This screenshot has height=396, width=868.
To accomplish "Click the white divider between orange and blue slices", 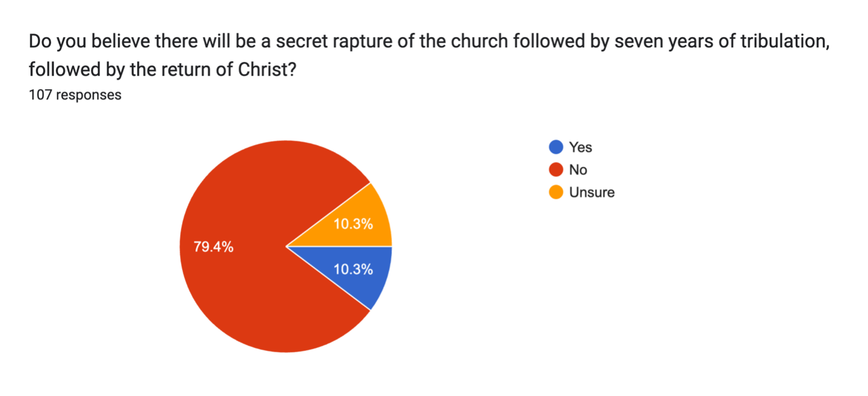I will point(339,247).
